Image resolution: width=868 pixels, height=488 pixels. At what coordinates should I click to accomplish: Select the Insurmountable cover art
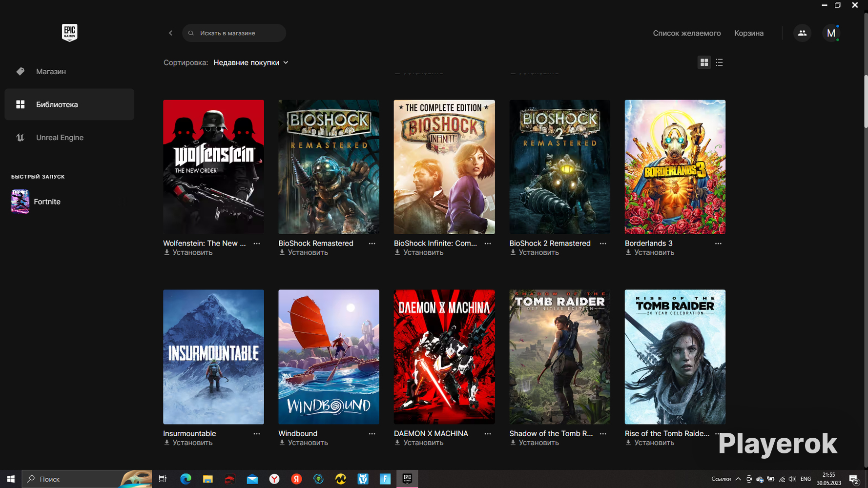[213, 357]
